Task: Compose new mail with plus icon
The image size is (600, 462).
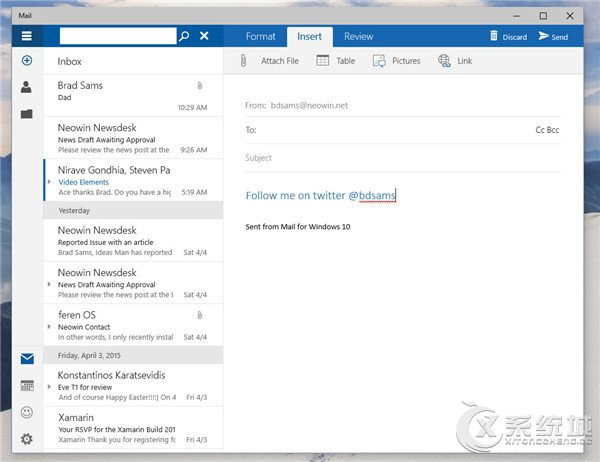Action: point(27,60)
